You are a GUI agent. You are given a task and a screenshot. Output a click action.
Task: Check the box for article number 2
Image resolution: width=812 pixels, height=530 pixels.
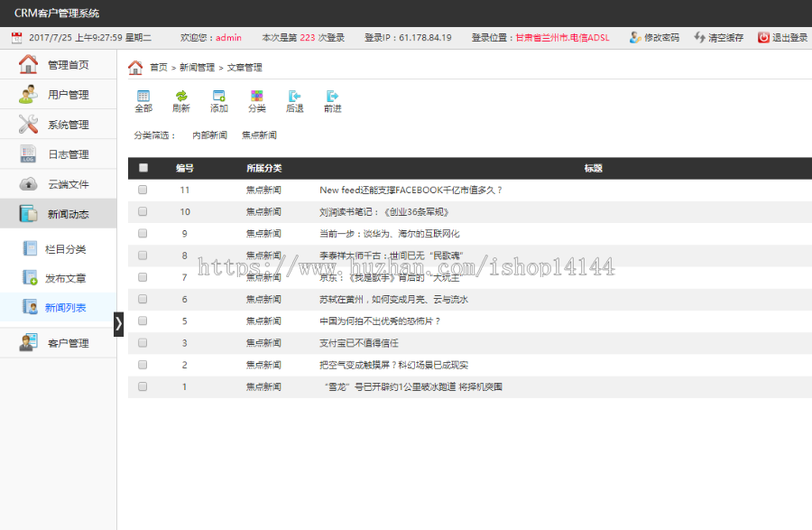143,365
